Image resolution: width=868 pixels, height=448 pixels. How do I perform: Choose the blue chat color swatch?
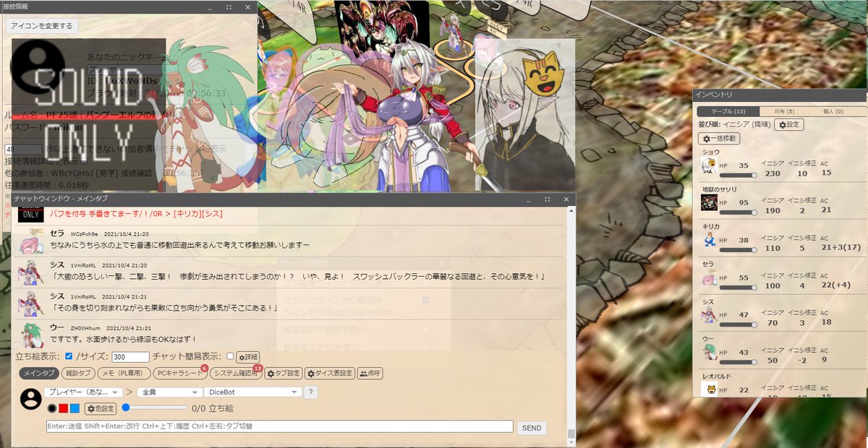[x=75, y=408]
